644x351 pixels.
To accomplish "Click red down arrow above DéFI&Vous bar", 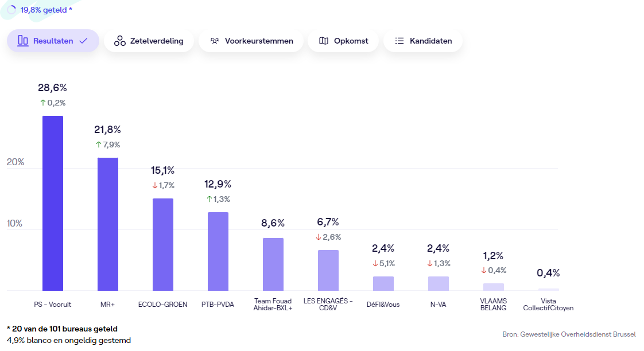I will coord(375,263).
